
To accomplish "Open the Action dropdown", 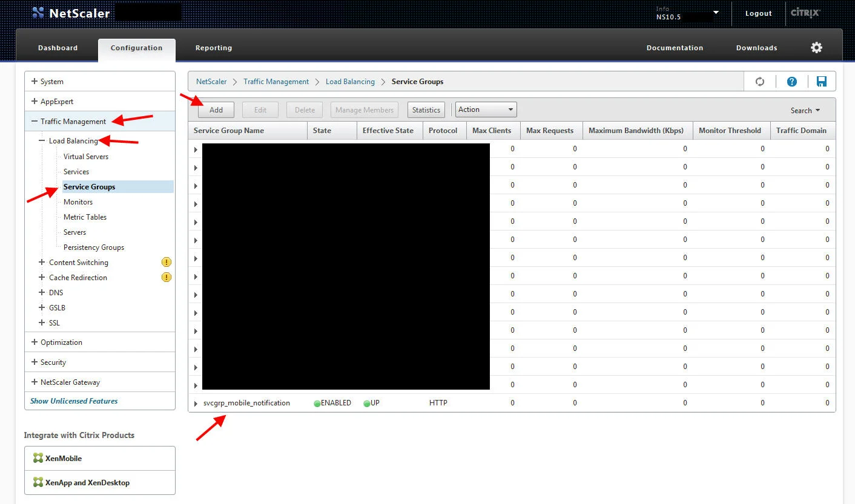I will (x=486, y=110).
